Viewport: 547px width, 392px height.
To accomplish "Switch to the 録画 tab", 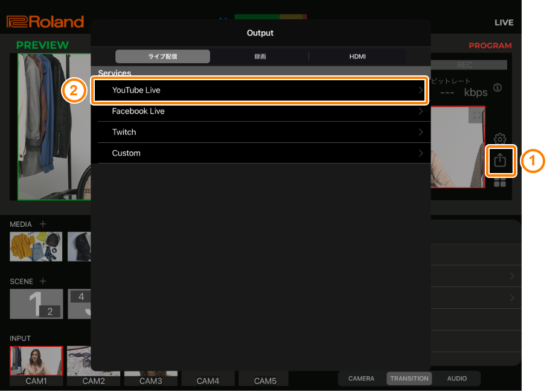I will (260, 57).
